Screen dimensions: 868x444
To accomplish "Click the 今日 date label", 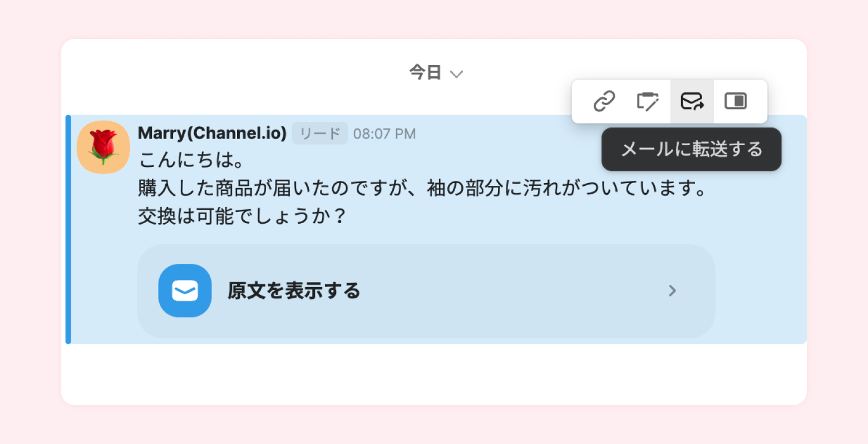I will pyautogui.click(x=425, y=72).
